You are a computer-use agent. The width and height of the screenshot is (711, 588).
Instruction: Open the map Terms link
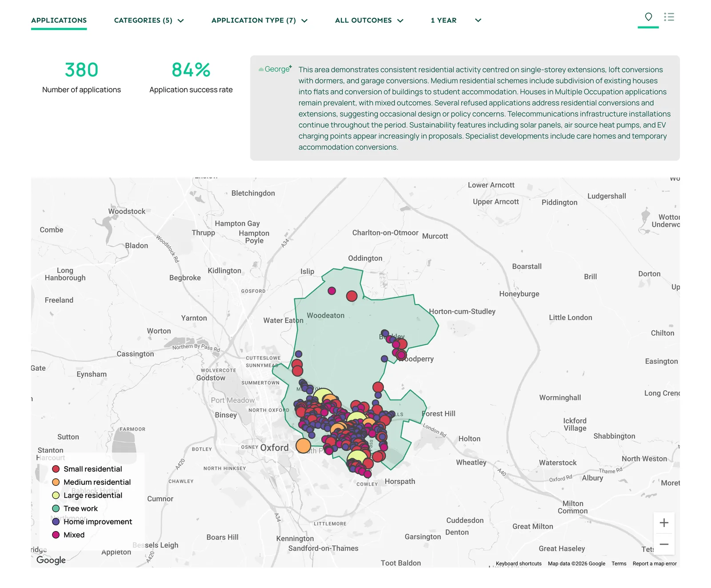coord(619,564)
